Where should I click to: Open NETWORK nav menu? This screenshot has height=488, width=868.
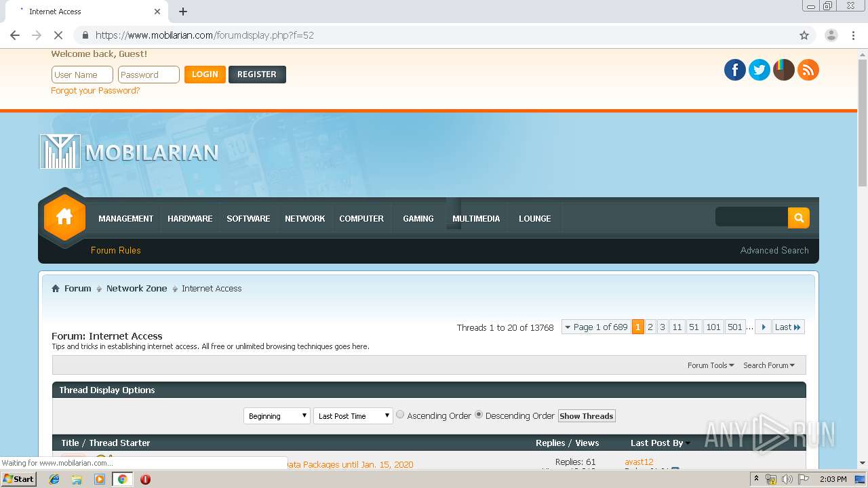pyautogui.click(x=304, y=218)
